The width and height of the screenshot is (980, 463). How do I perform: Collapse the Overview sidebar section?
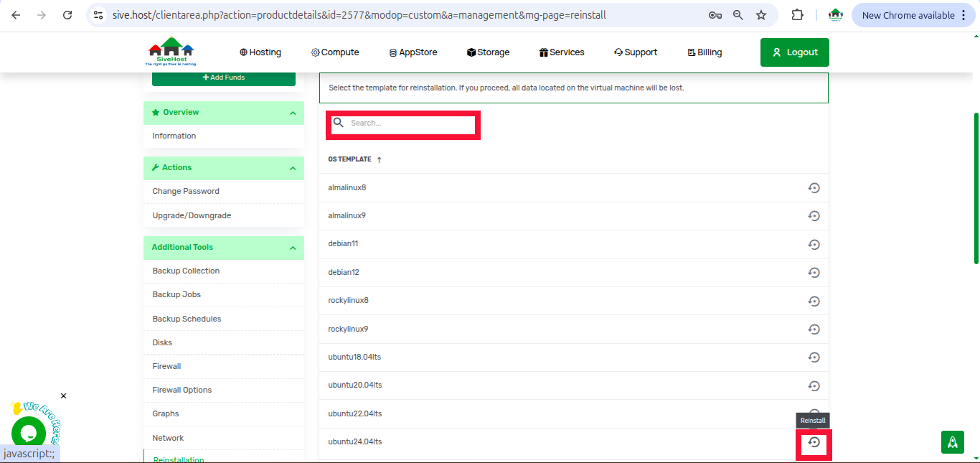(293, 113)
